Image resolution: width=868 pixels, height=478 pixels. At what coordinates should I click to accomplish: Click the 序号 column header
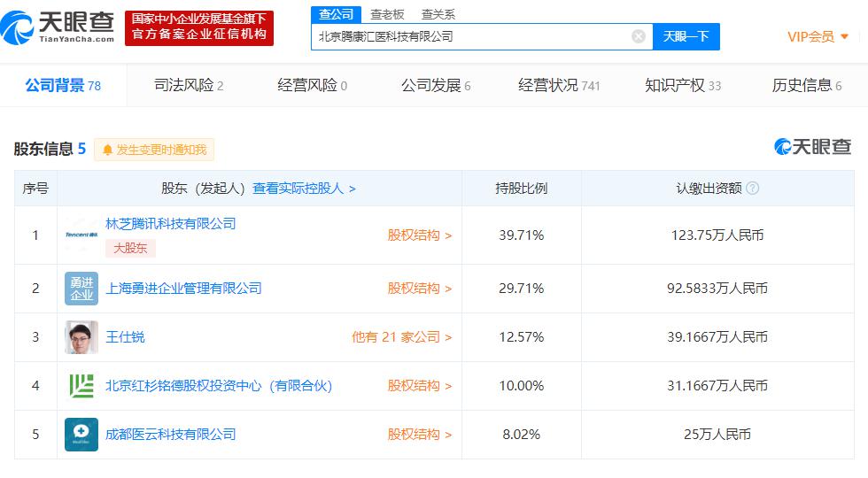35,188
